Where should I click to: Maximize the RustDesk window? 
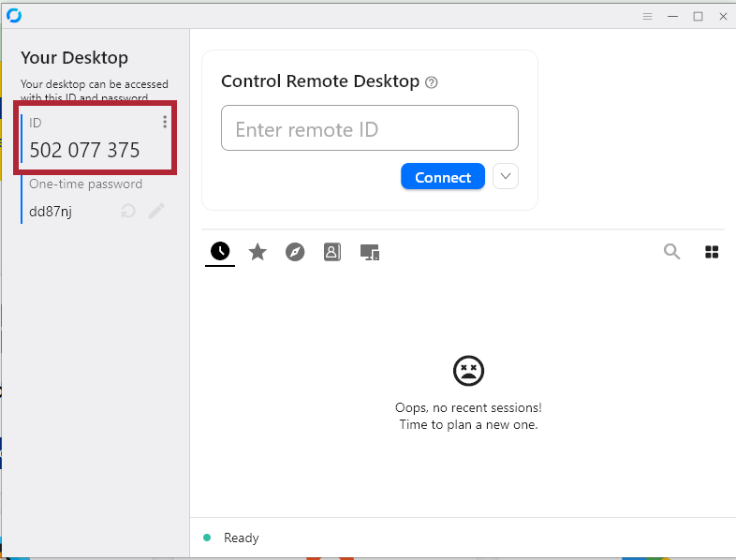click(x=698, y=17)
